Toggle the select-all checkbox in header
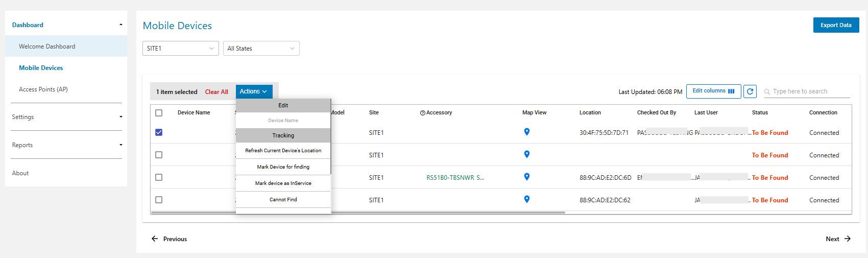The image size is (868, 258). [x=159, y=113]
